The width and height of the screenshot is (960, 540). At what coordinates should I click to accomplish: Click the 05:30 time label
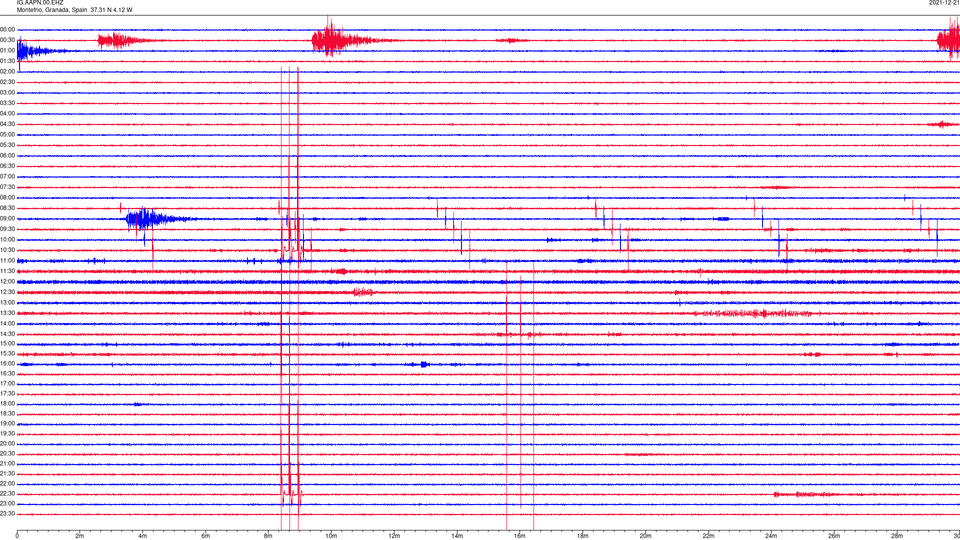(7, 144)
